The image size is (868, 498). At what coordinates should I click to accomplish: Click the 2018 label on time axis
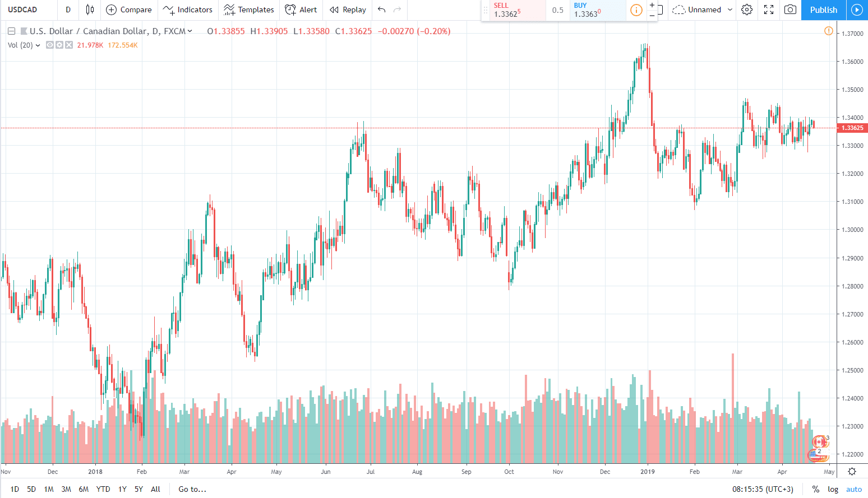tap(95, 472)
